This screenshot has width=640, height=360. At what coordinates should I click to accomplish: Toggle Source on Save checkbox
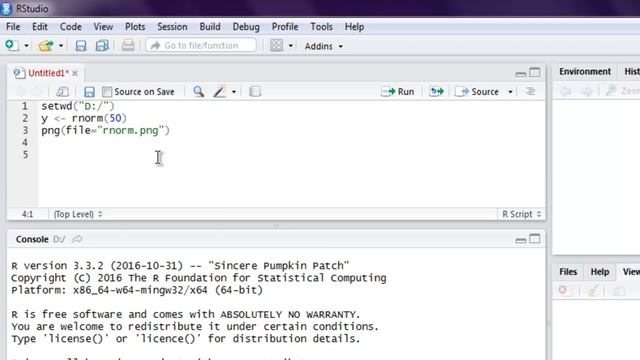[107, 92]
